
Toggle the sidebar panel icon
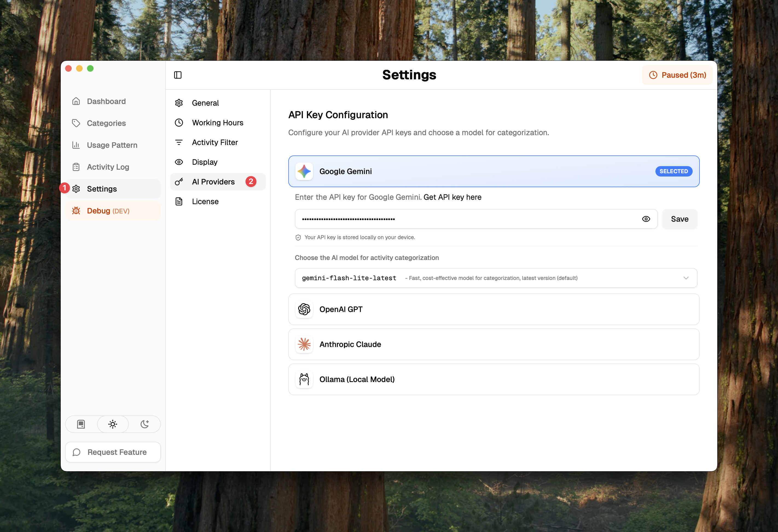point(178,75)
